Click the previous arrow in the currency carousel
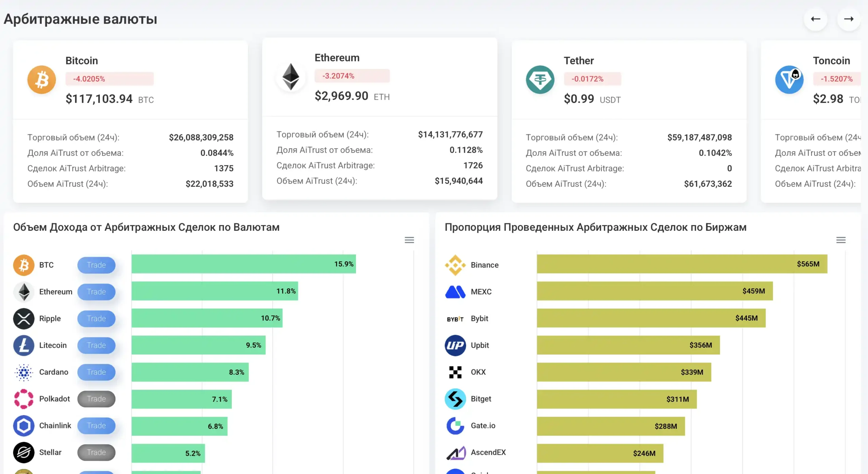 point(815,19)
